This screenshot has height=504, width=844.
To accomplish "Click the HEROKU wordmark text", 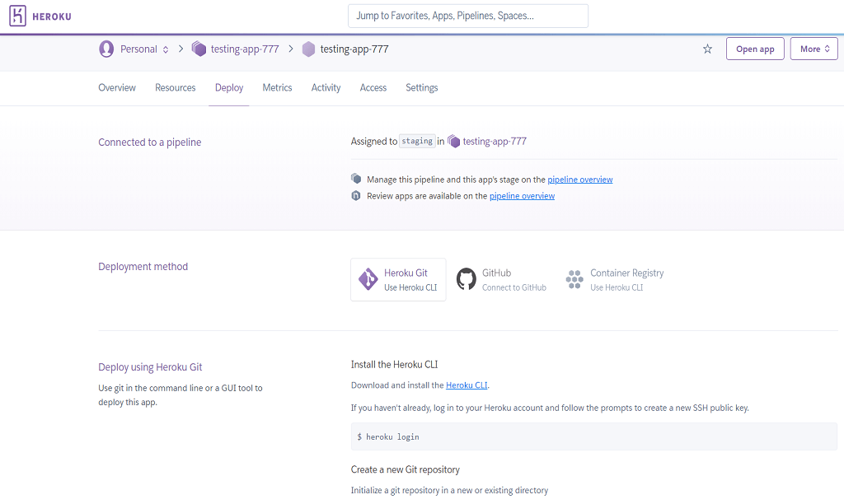I will click(52, 16).
